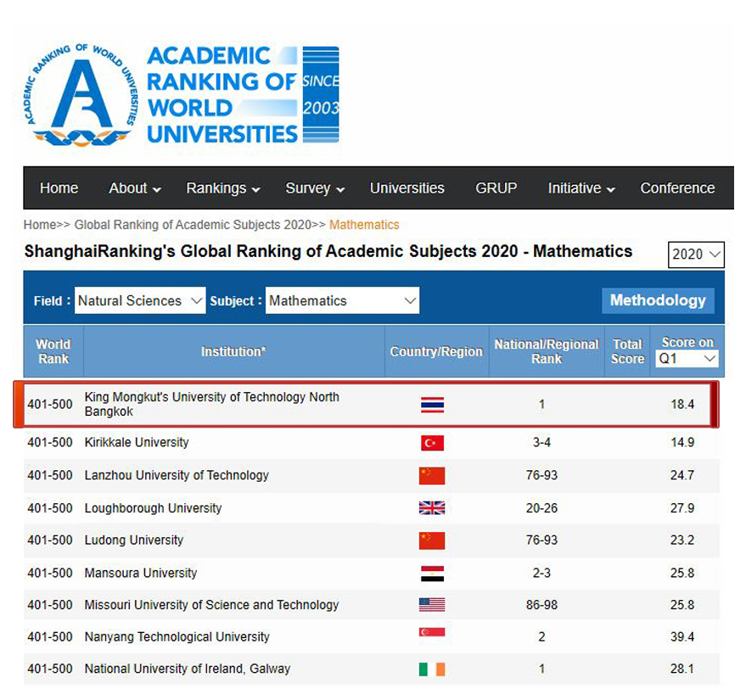Open Global Ranking of Academic Subjects breadcrumb

pyautogui.click(x=192, y=225)
